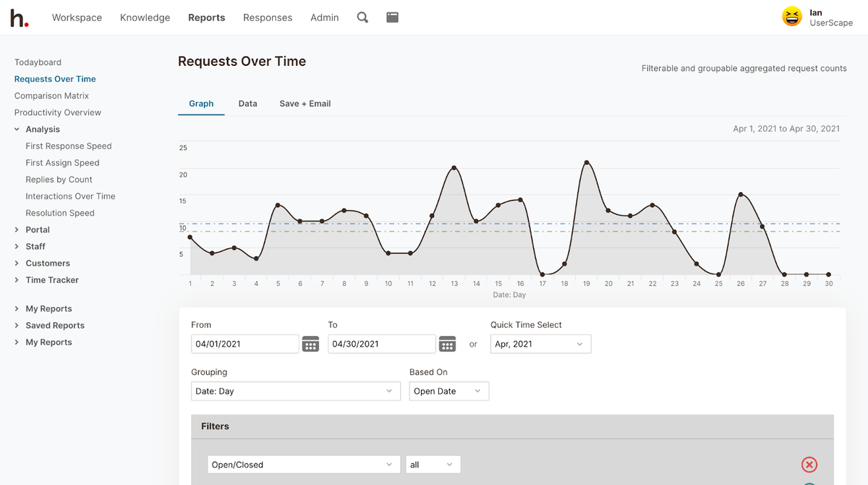Screen dimensions: 868x485
Task: Open the Workspace menu
Action: click(77, 17)
